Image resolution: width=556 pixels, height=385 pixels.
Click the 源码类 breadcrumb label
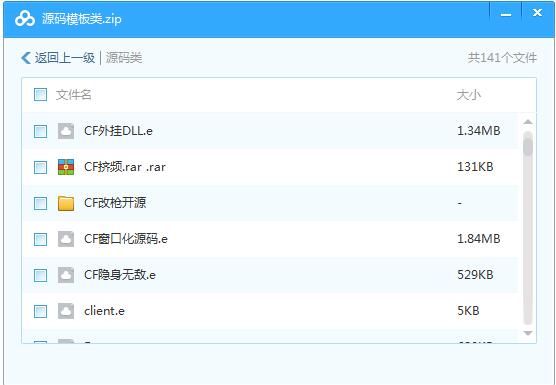[x=124, y=58]
